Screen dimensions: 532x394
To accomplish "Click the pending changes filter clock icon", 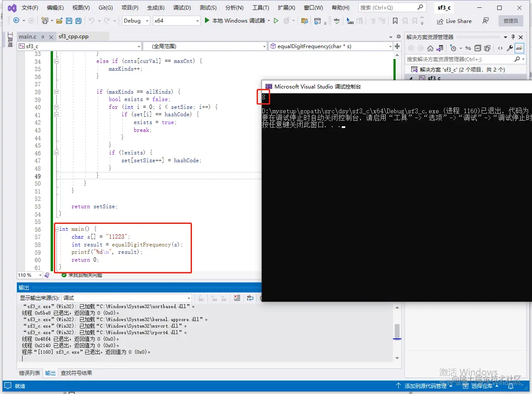I will tap(453, 48).
